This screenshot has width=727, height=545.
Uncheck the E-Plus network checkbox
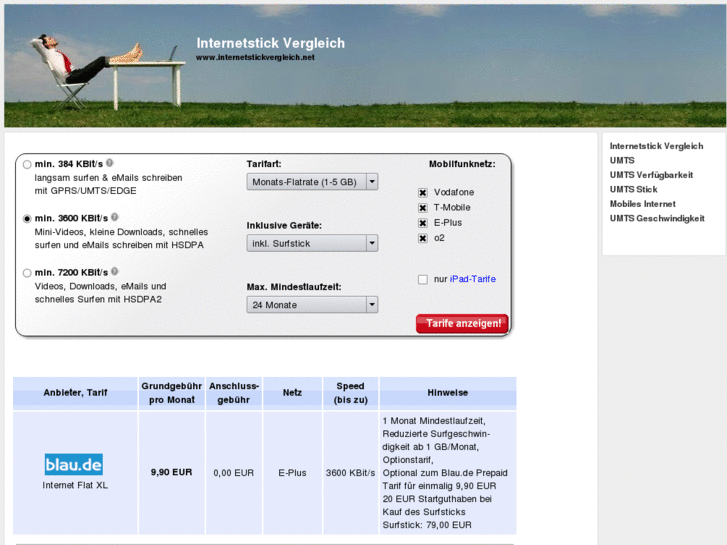pos(423,223)
